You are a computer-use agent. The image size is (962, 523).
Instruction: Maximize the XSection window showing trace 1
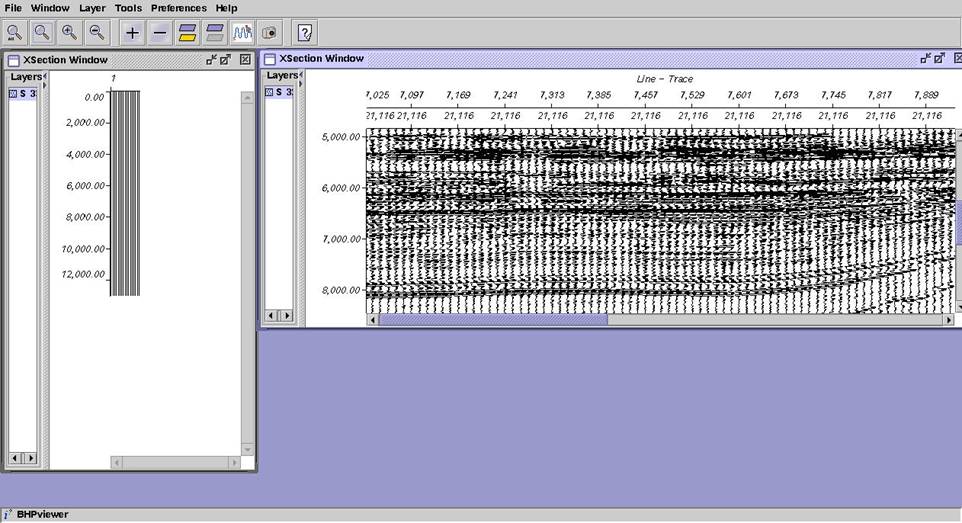point(226,60)
